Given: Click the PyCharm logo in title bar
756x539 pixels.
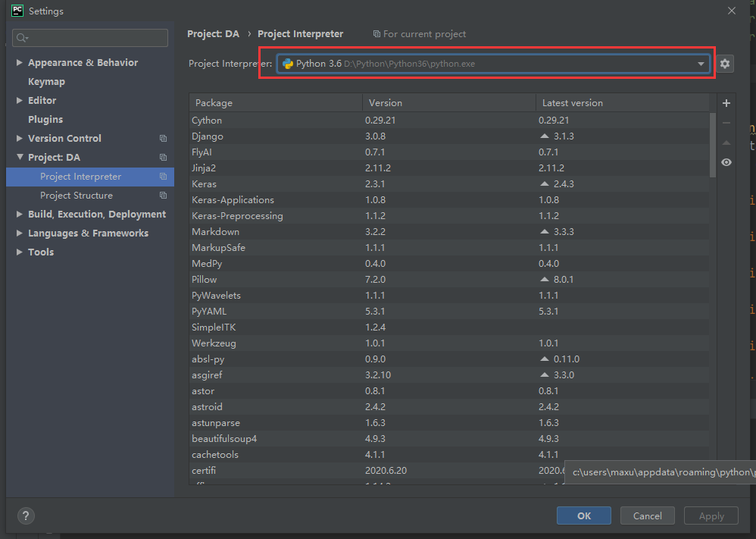Looking at the screenshot, I should tap(17, 11).
